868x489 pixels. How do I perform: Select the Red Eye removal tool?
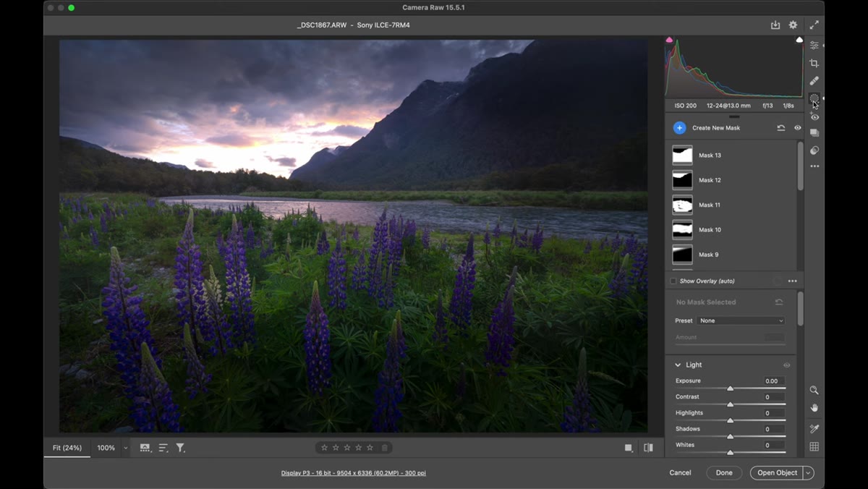(814, 116)
